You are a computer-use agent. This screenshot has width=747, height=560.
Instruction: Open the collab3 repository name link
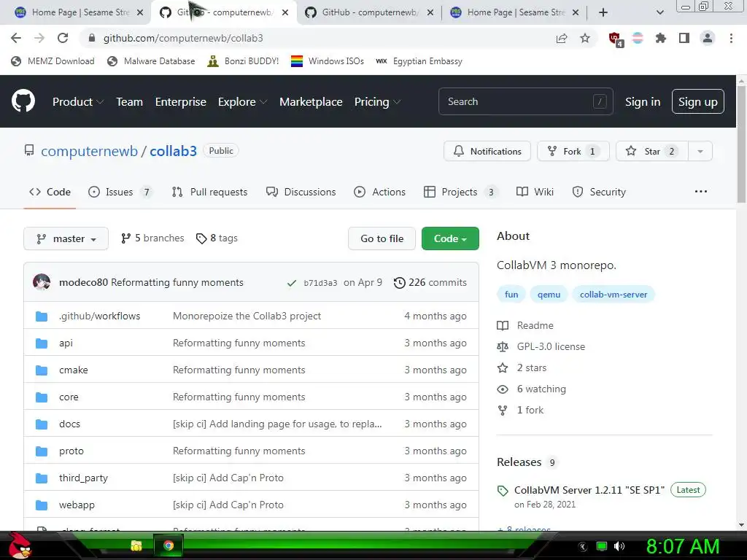(x=173, y=151)
